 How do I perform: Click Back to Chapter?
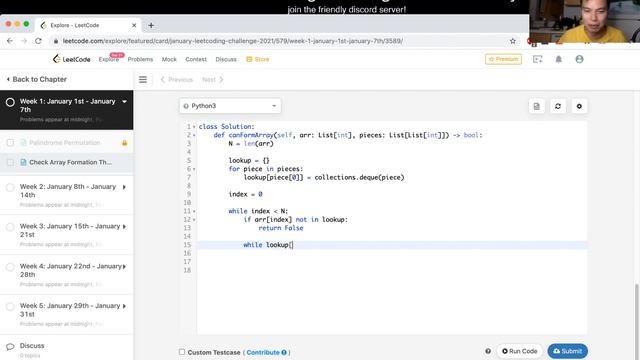pyautogui.click(x=37, y=79)
